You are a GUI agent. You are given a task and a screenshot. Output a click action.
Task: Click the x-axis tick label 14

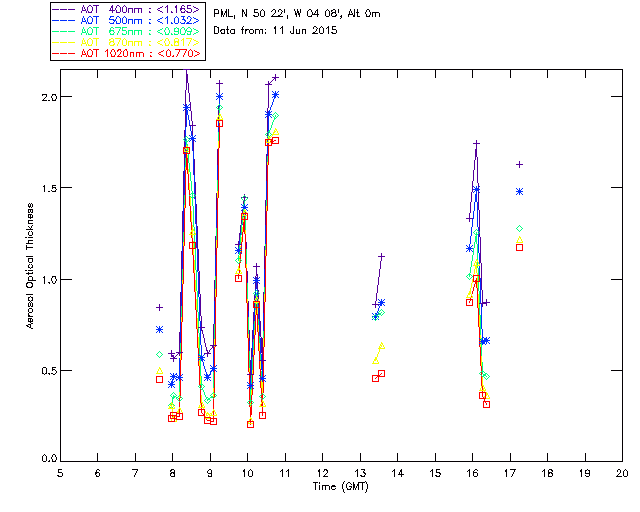pos(398,473)
